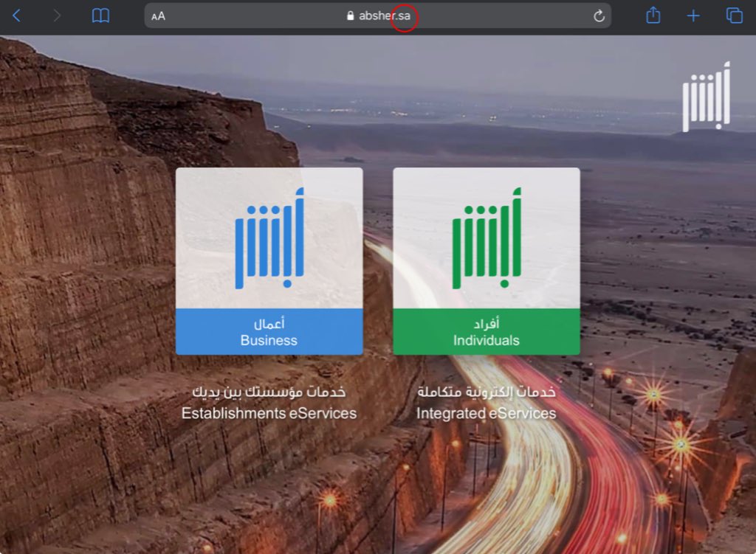Viewport: 756px width, 554px height.
Task: Go back using the Safari back arrow
Action: [x=16, y=16]
